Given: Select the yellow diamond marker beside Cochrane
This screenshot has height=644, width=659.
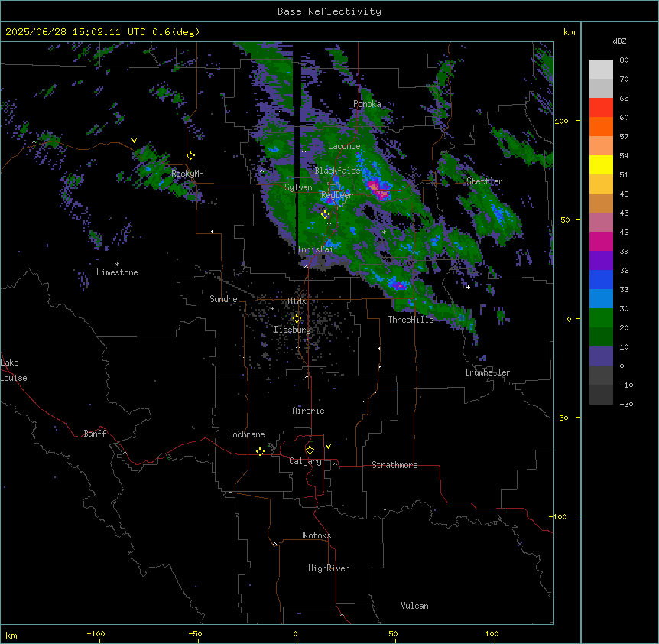Looking at the screenshot, I should (260, 451).
